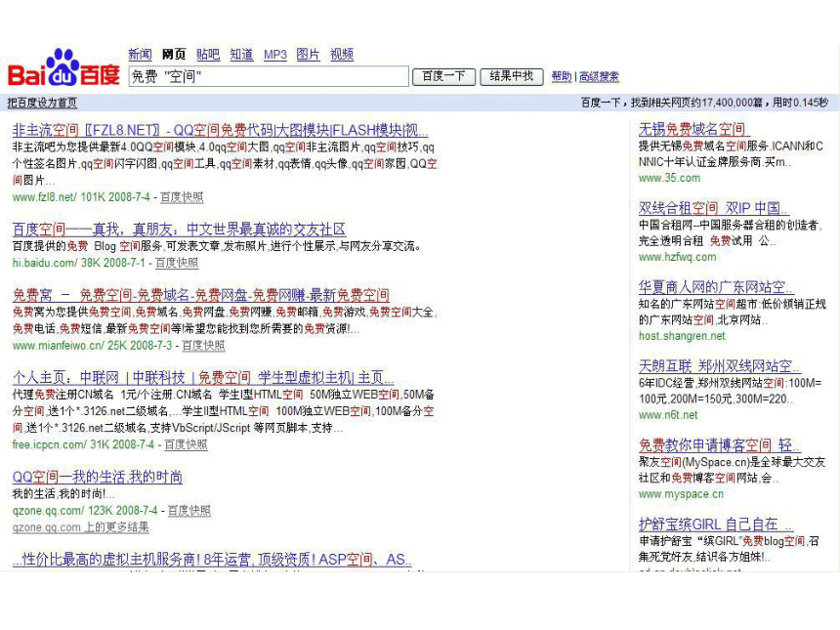
Task: Click the ad text starting 提供无锡免费域名空间服务
Action: click(x=731, y=153)
